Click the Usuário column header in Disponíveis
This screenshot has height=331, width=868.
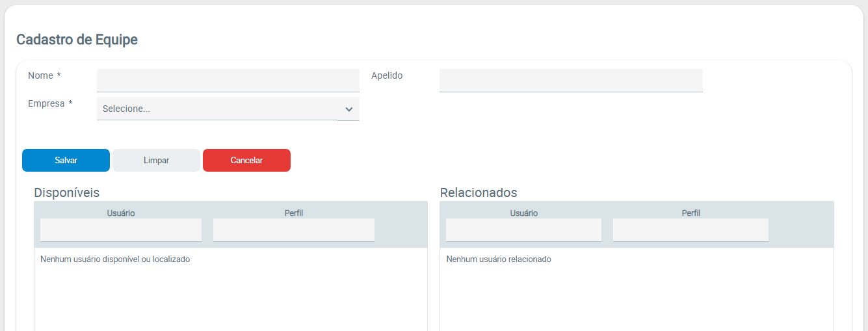[x=121, y=213]
